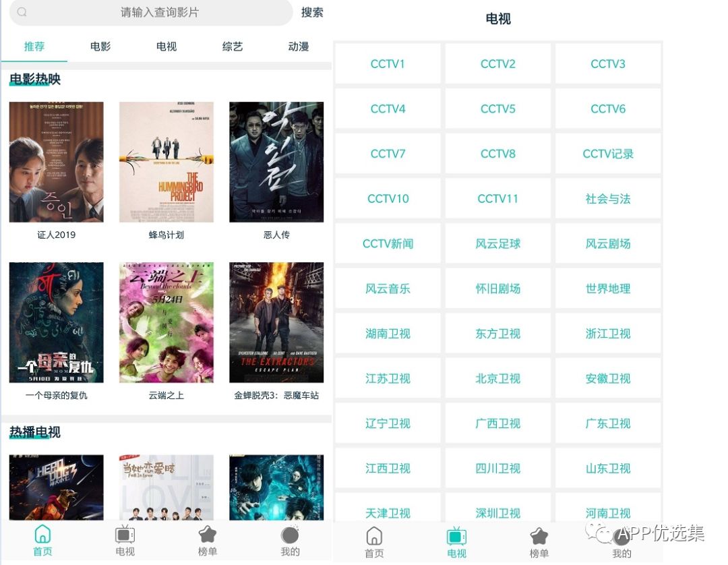Open Rankings star icon in right screen

(539, 536)
